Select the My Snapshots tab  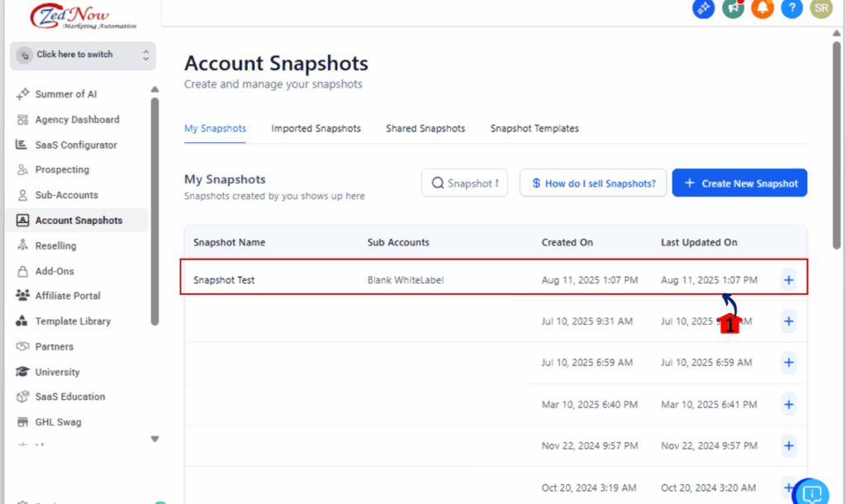click(215, 128)
